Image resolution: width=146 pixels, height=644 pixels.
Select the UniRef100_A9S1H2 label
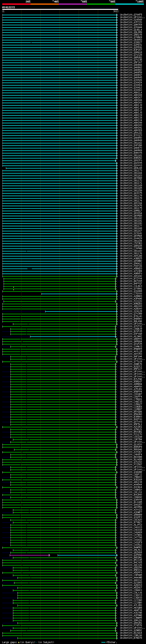click(x=131, y=276)
